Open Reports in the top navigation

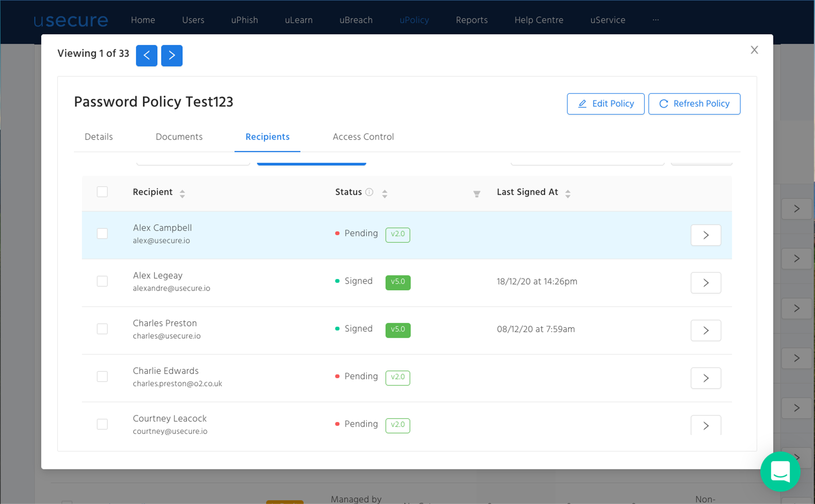pos(472,20)
